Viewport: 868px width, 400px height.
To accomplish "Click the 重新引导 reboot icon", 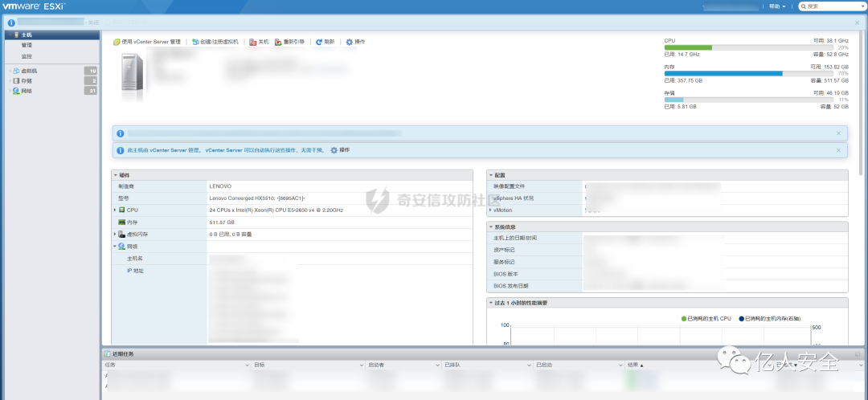I will click(278, 42).
